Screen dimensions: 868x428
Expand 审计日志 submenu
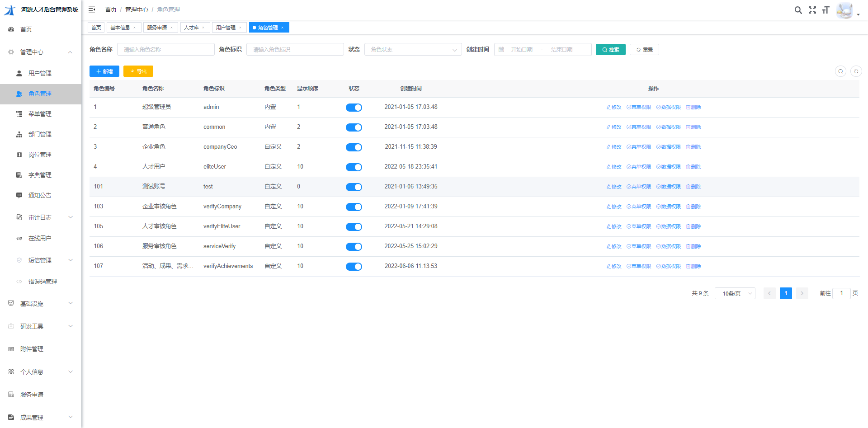[41, 217]
